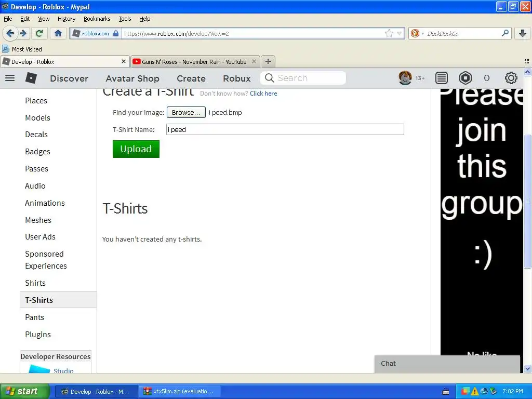Viewport: 532px width, 399px height.
Task: Open the Create navigation link
Action: click(191, 78)
